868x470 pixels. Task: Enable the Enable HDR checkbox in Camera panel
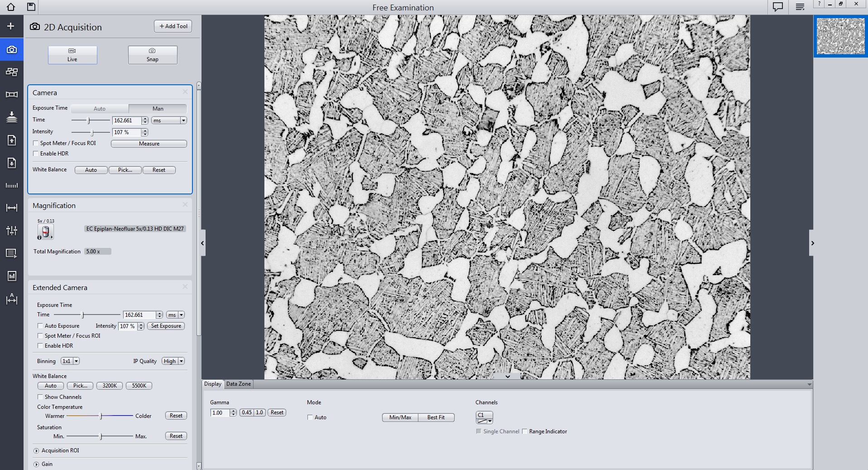(x=36, y=154)
